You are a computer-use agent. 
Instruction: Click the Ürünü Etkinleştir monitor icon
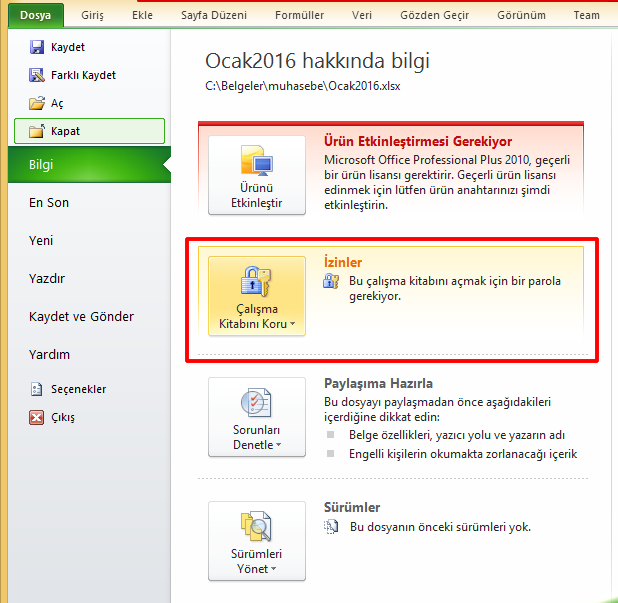pyautogui.click(x=257, y=160)
